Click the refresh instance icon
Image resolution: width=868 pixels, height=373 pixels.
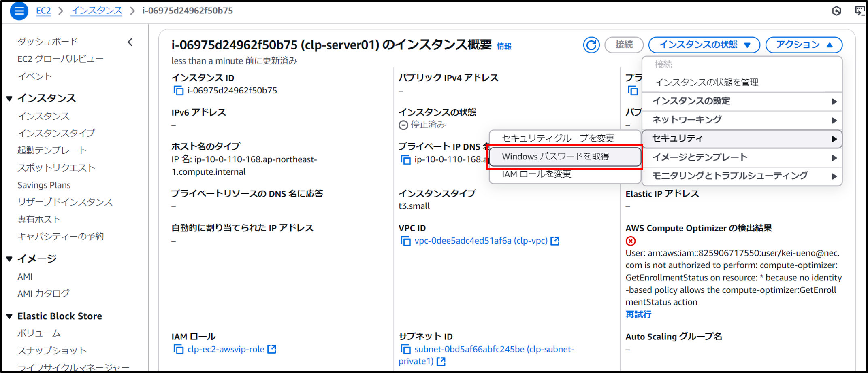591,45
